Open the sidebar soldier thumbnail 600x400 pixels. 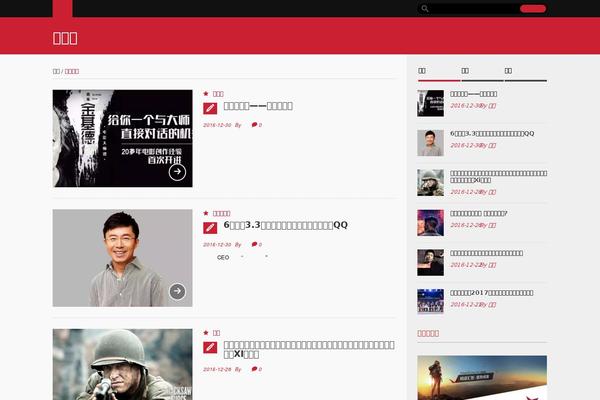pyautogui.click(x=430, y=183)
